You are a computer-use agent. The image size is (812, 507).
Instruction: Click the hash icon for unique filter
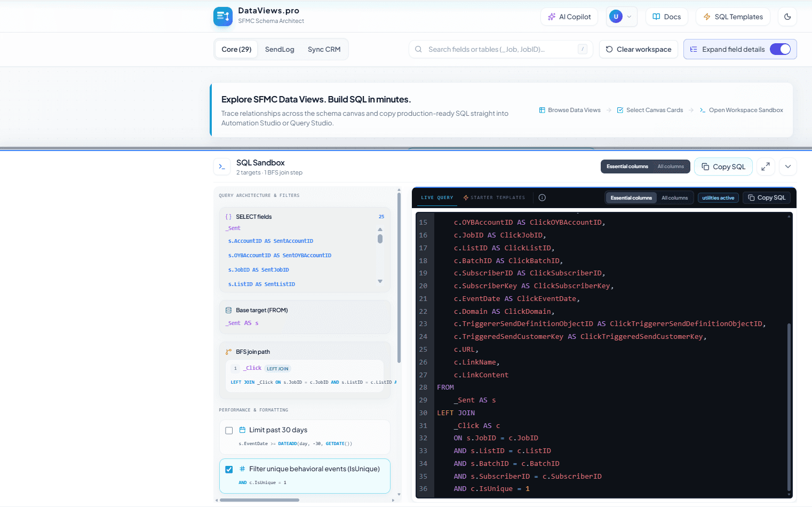point(242,469)
